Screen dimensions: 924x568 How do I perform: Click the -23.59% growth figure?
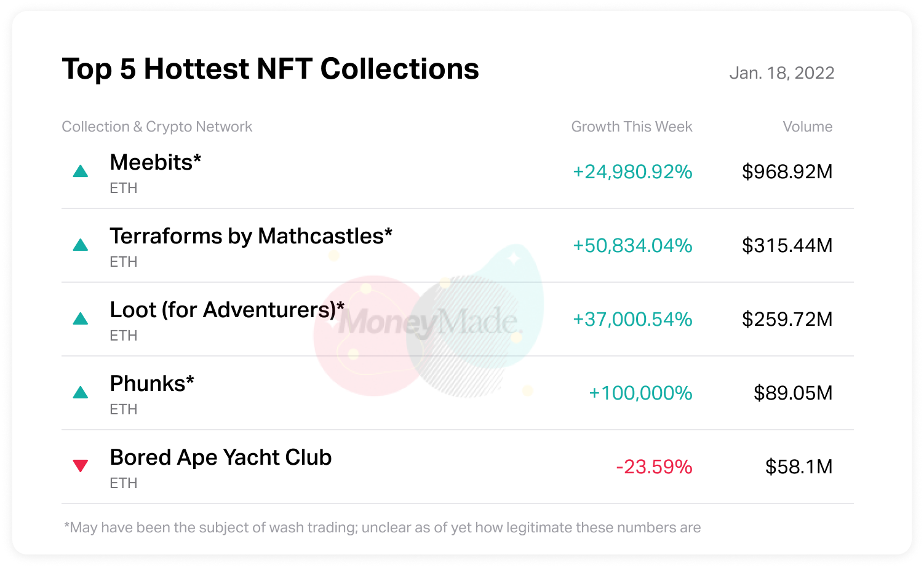(x=654, y=467)
